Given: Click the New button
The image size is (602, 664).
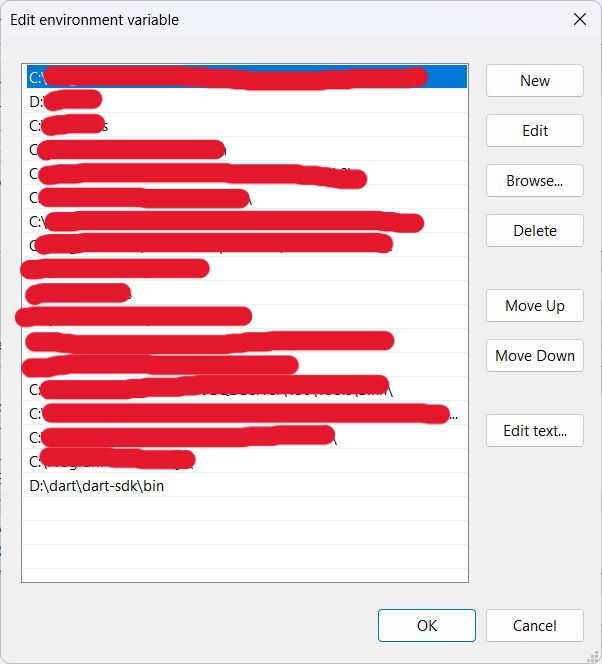Looking at the screenshot, I should pos(535,80).
